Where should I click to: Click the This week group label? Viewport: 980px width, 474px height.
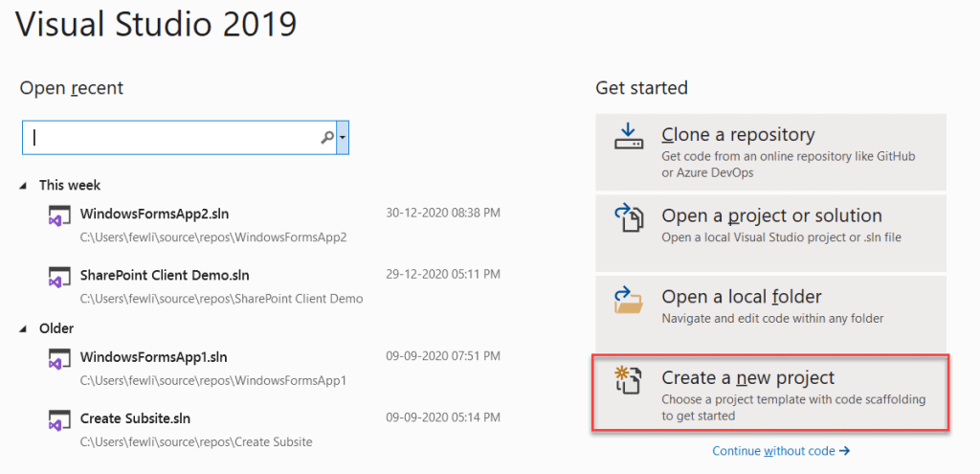point(69,186)
